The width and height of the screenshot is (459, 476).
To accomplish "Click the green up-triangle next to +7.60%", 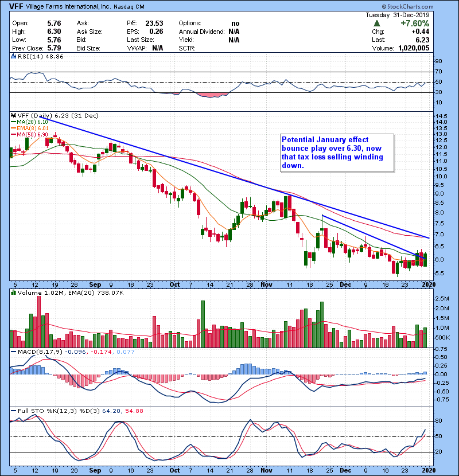I will tap(377, 23).
